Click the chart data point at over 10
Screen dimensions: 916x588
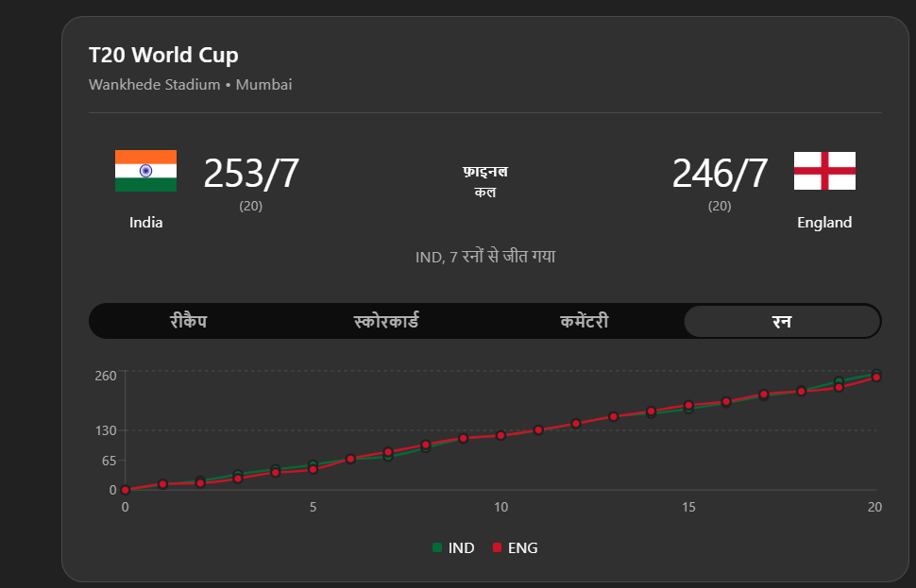[500, 435]
